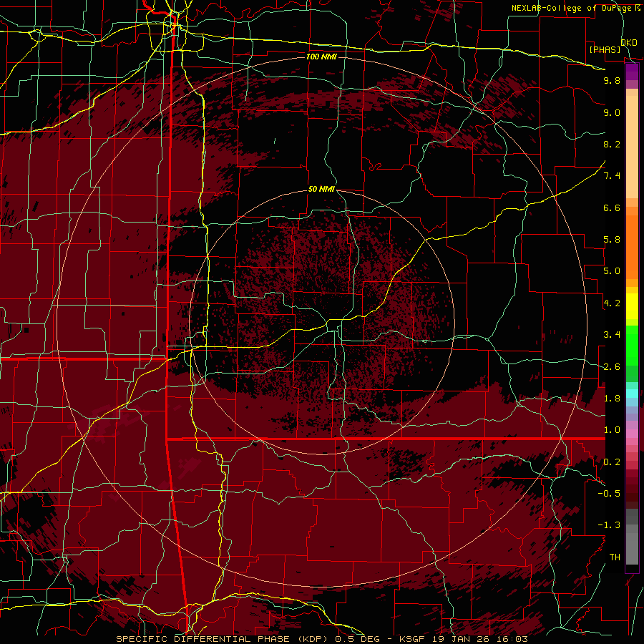Click the 6.6 scale value
Viewport: 644px width, 644px height.
click(612, 208)
